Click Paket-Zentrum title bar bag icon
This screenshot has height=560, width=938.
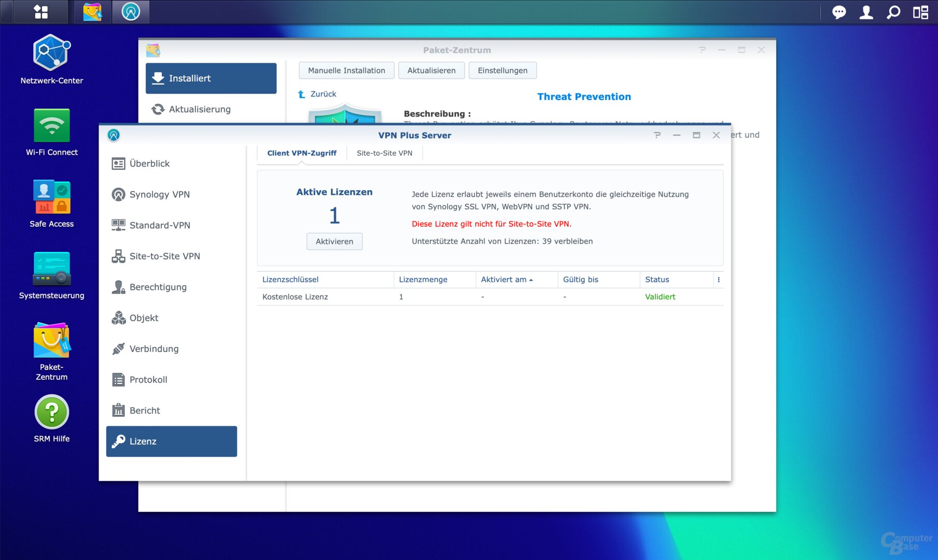(x=153, y=50)
